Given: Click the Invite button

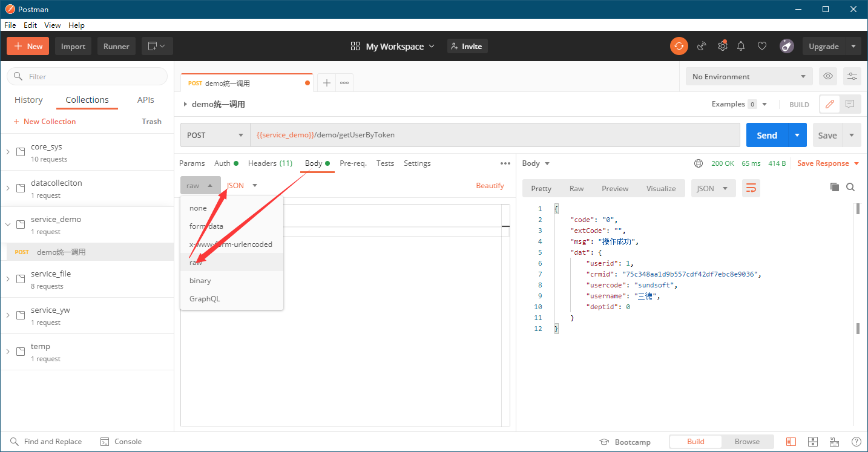Looking at the screenshot, I should (x=467, y=46).
